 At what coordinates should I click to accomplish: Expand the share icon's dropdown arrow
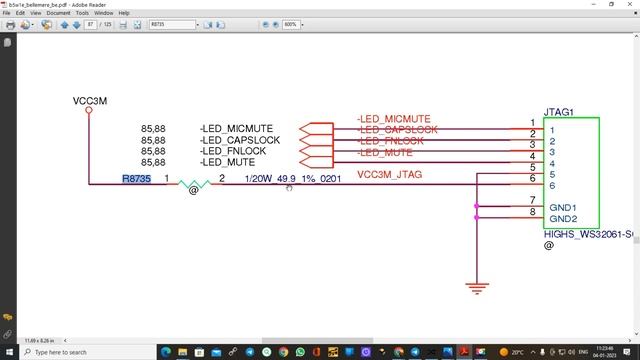(33, 25)
